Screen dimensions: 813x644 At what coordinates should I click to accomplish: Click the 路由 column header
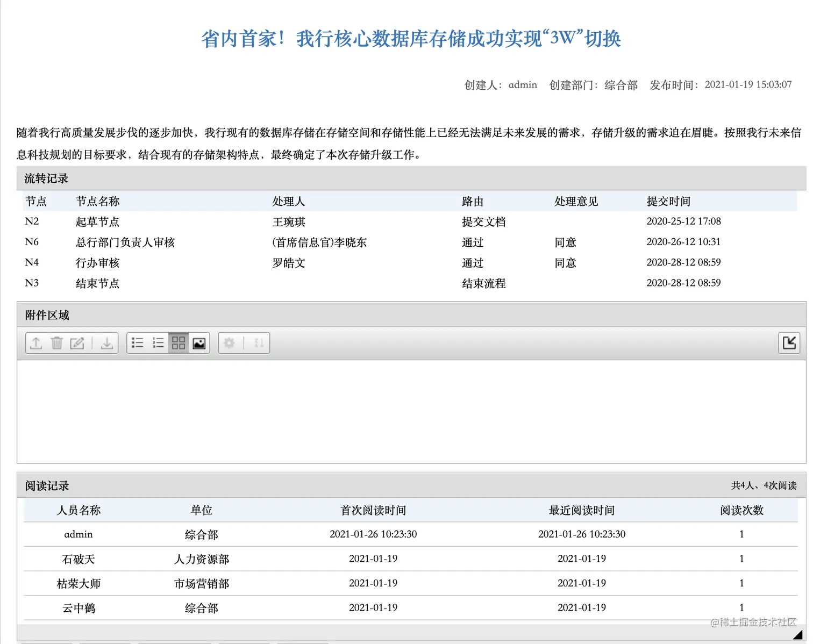point(473,202)
